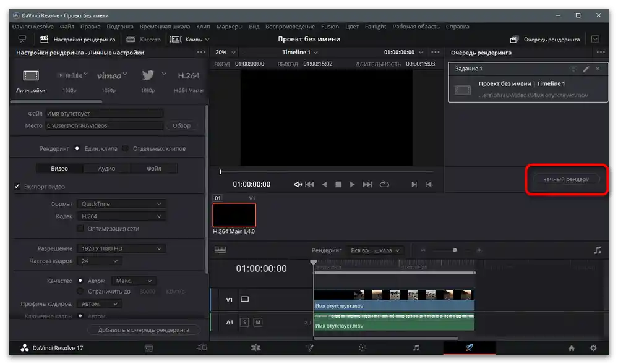Open the Color page icon
618x364 pixels.
tap(363, 347)
